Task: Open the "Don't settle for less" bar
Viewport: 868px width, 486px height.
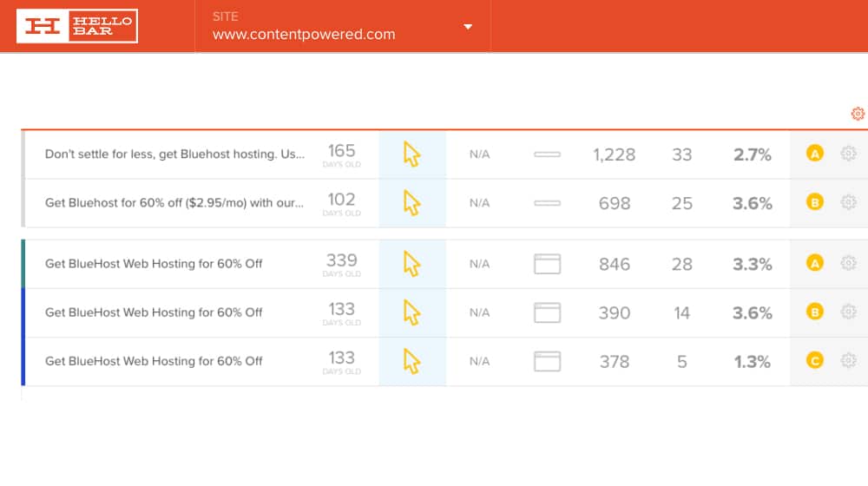Action: click(174, 154)
